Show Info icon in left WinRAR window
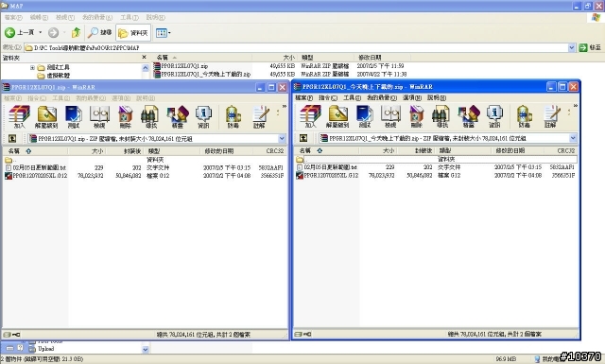 (x=203, y=116)
